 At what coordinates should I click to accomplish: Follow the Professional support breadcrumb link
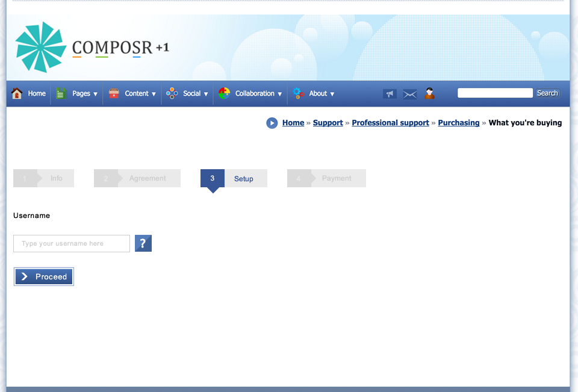(x=390, y=123)
